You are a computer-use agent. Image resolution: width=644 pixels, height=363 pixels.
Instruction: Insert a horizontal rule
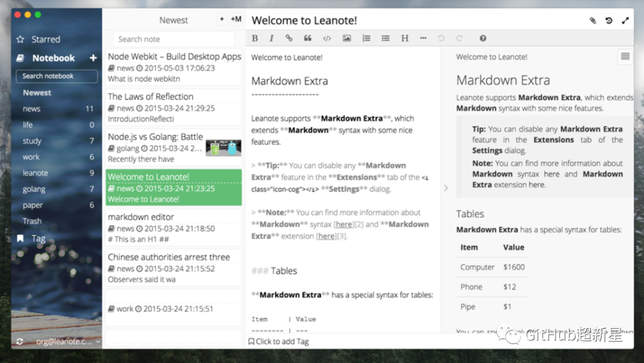coord(423,38)
